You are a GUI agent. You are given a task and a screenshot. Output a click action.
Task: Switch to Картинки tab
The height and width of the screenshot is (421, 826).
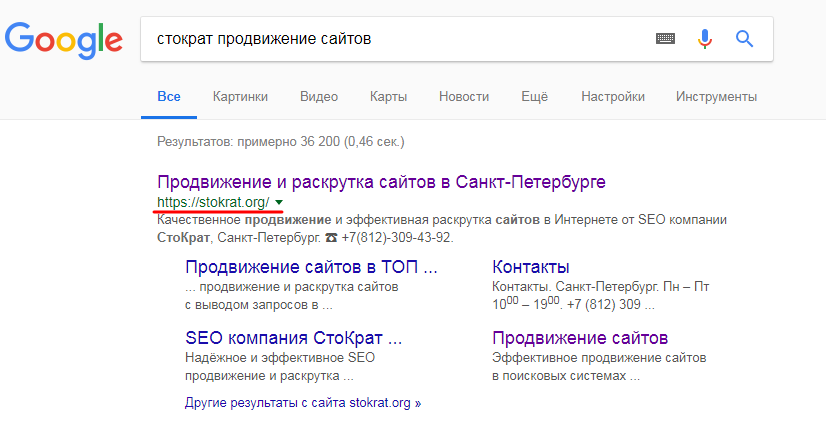tap(240, 97)
